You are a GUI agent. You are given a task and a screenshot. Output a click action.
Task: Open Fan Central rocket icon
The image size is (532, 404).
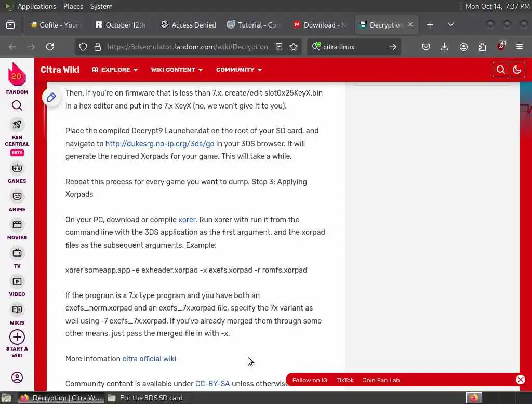[17, 125]
